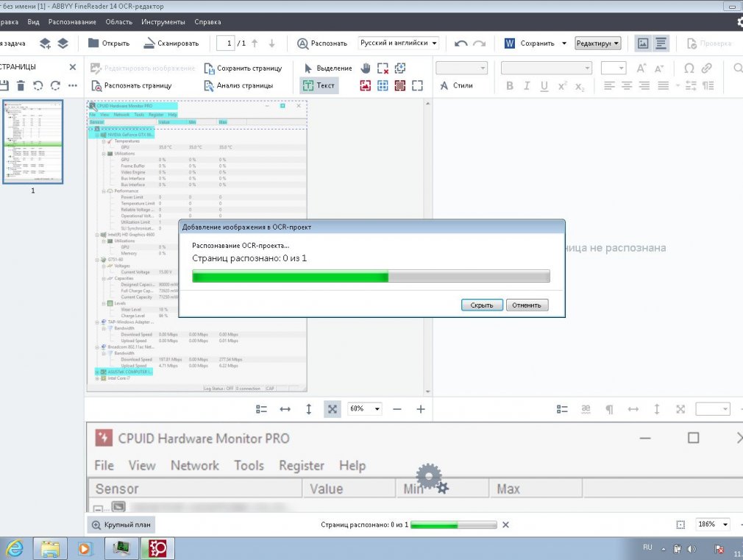Draw a picture area with red image tool
The image size is (743, 560).
tap(366, 85)
